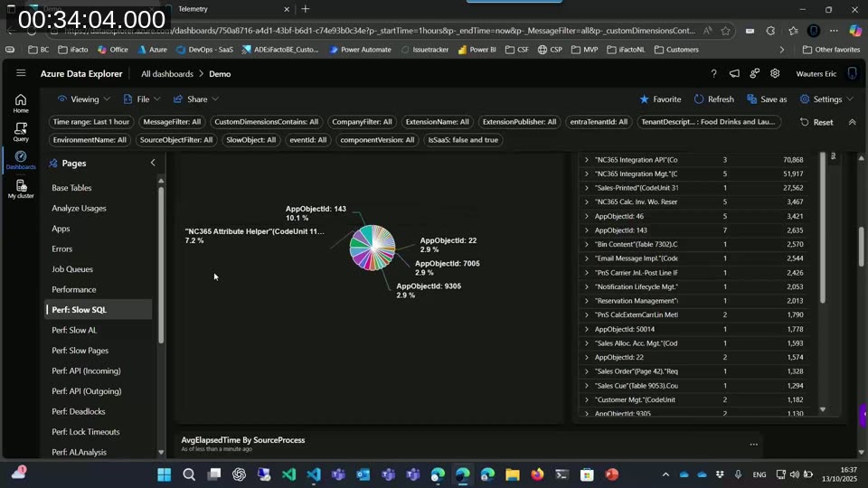Open AvgElapsedTime tile more options menu
Viewport: 868px width, 488px height.
tap(753, 445)
